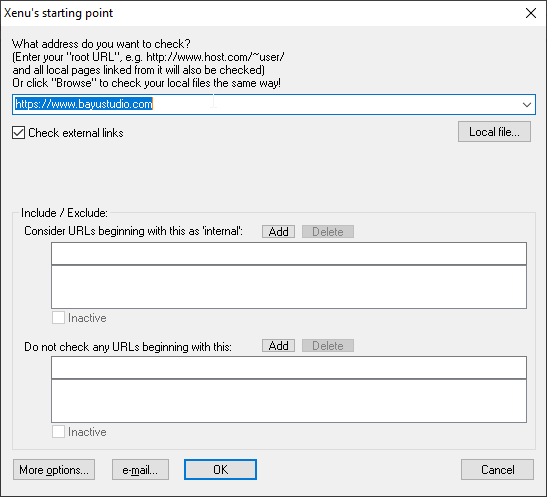The width and height of the screenshot is (547, 497).
Task: Click the highlighted bayustudio.com URL text
Action: point(84,104)
